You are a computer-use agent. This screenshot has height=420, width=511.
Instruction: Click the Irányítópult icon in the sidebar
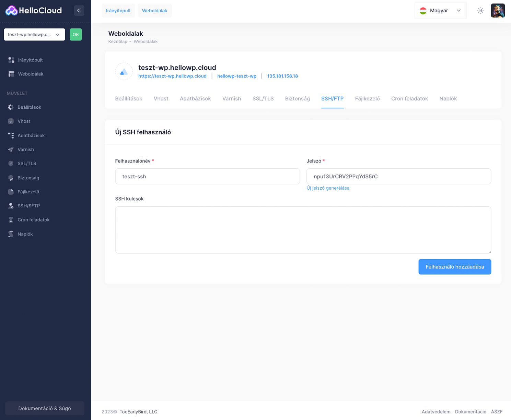tap(11, 60)
